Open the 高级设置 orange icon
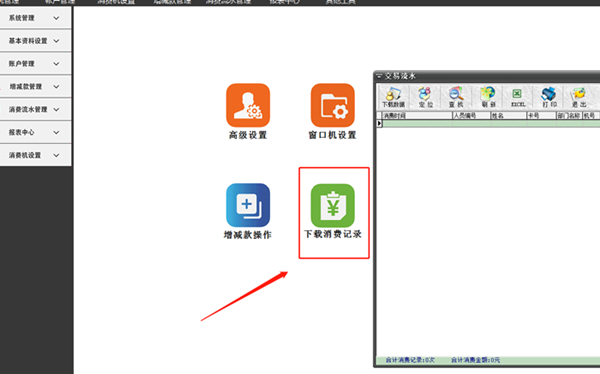The height and width of the screenshot is (374, 600). coord(248,105)
